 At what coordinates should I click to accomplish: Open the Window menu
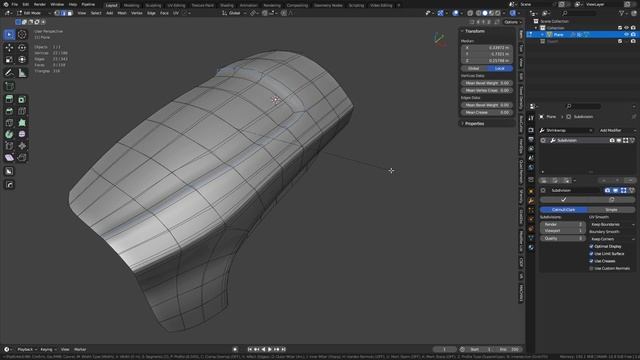pos(57,4)
